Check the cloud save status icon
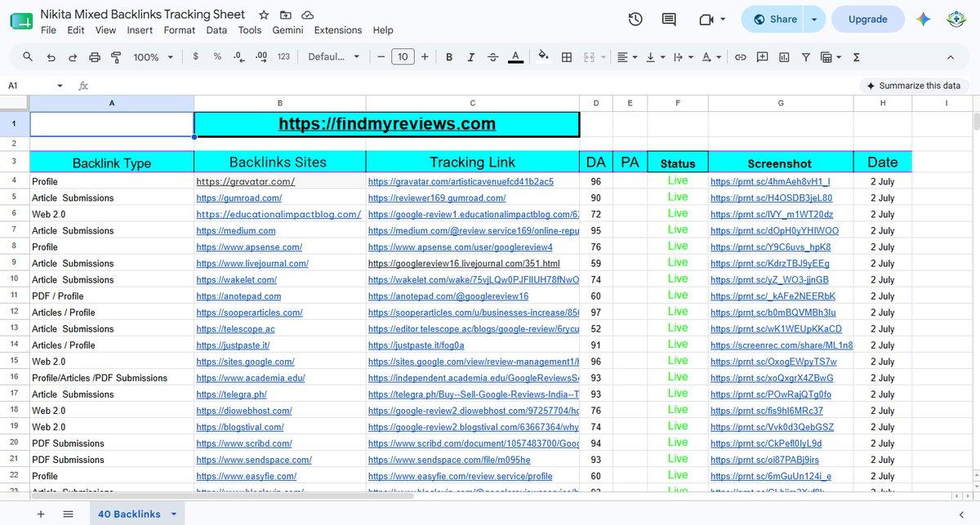Viewport: 980px width, 525px height. [x=308, y=15]
